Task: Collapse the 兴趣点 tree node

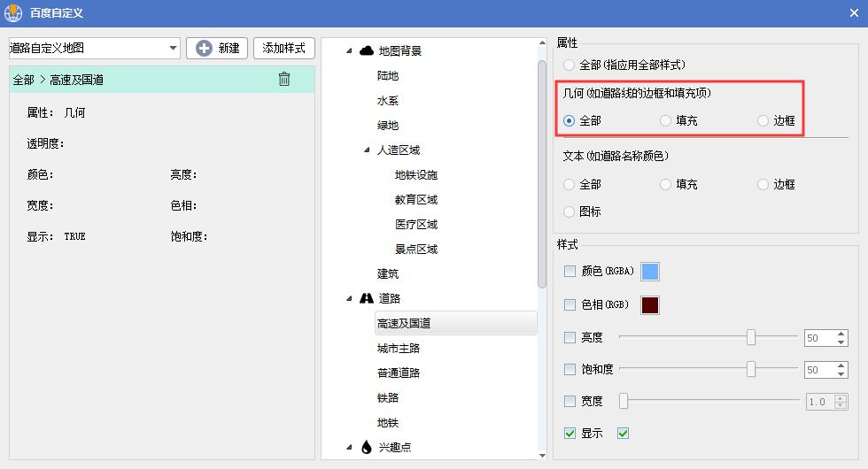Action: pos(349,447)
